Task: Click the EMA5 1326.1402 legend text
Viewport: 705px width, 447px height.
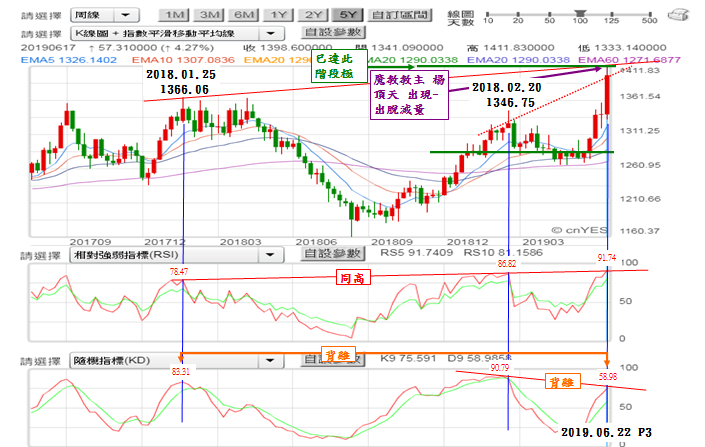Action: (69, 60)
